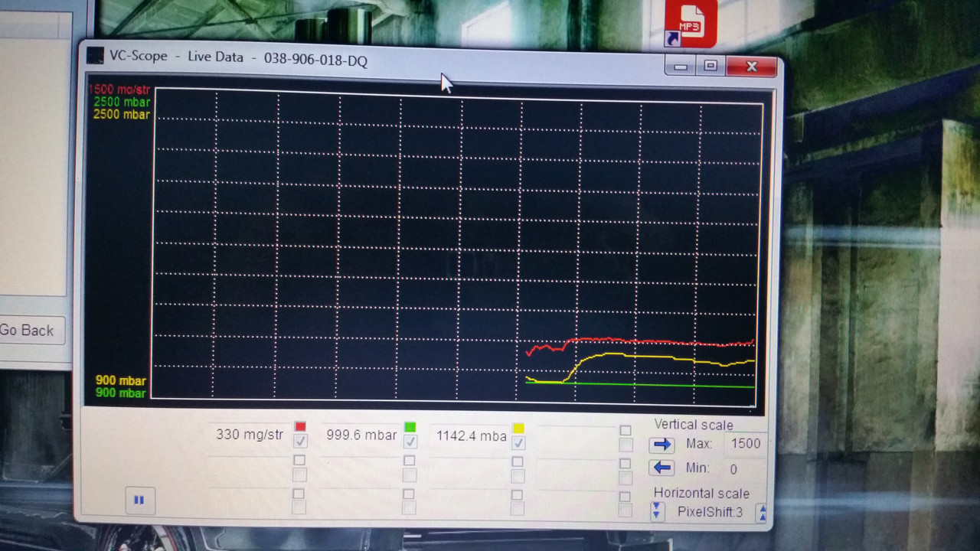Click the blue right arrow beside Max
980x551 pixels.
(x=661, y=445)
